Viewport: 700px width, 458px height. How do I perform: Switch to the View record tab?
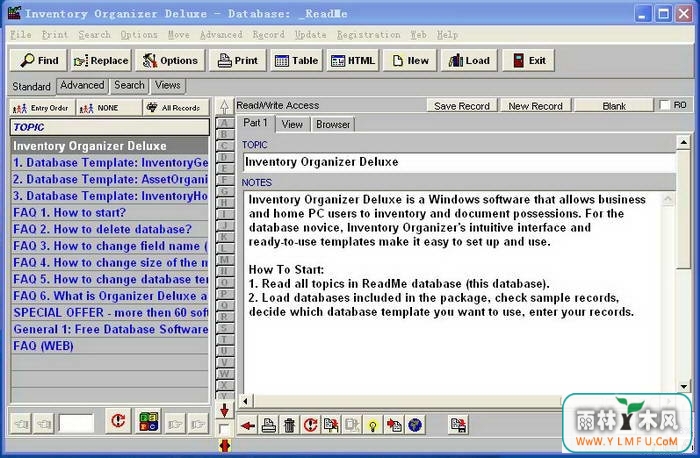point(292,125)
